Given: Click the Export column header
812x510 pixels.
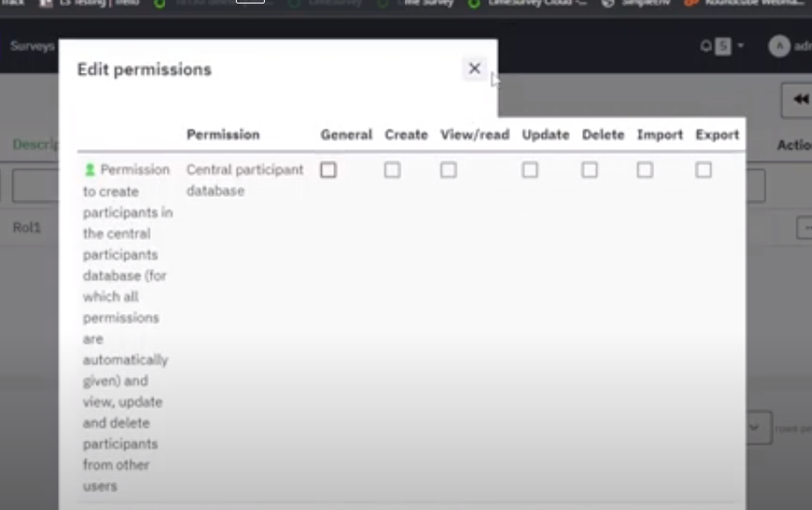Looking at the screenshot, I should [x=717, y=134].
